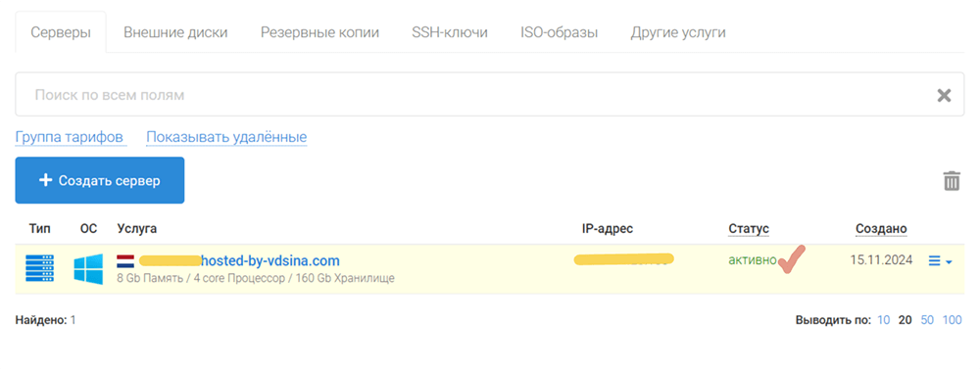Image resolution: width=980 pixels, height=370 pixels.
Task: Click the trash bin delete icon
Action: (x=952, y=180)
